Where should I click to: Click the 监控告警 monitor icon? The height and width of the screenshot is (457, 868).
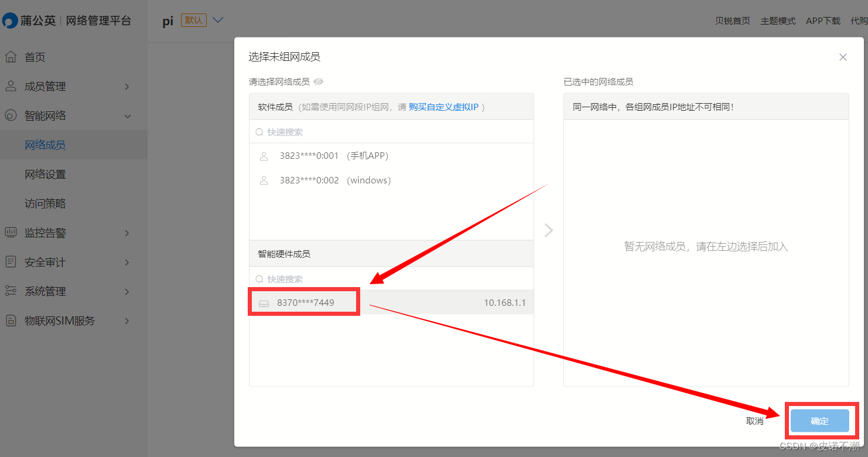pos(11,233)
